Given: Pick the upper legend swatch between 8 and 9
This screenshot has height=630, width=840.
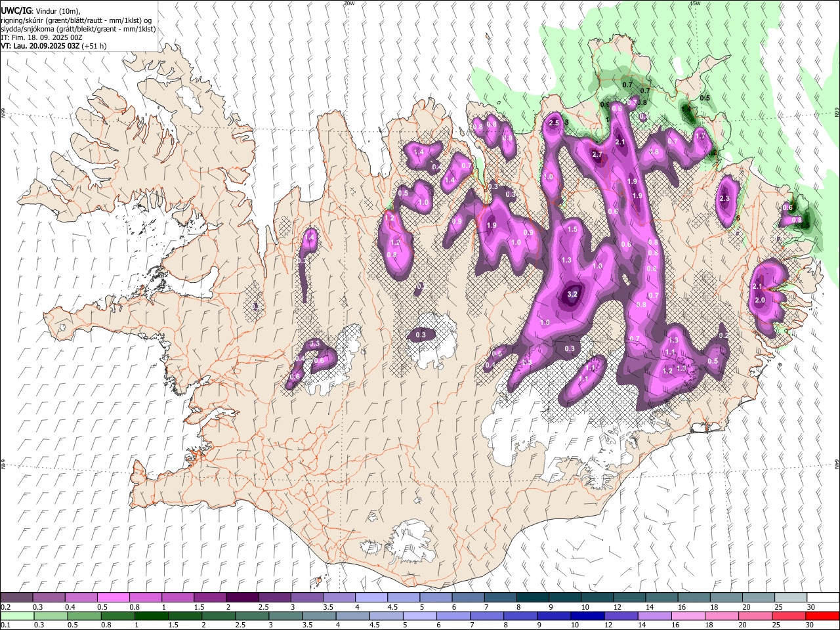Looking at the screenshot, I should (x=532, y=598).
